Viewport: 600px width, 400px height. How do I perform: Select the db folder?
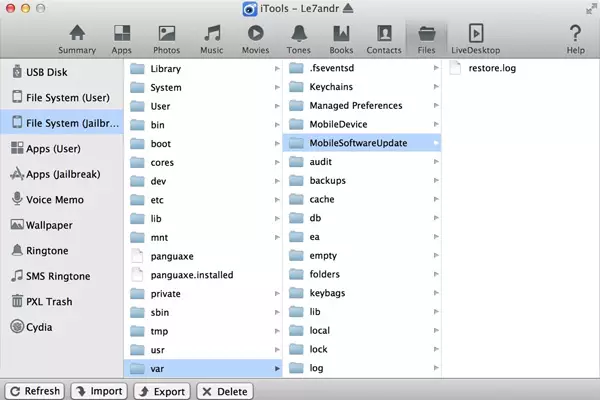(x=362, y=218)
